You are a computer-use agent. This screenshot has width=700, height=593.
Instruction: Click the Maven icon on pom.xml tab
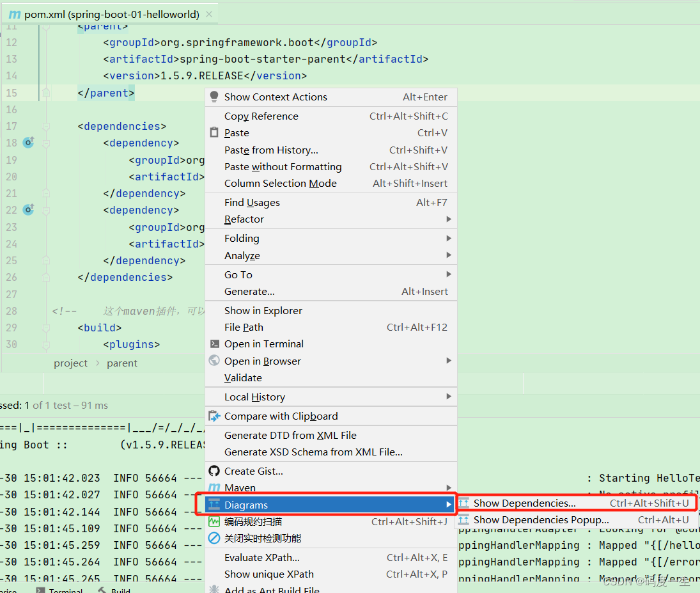[15, 14]
